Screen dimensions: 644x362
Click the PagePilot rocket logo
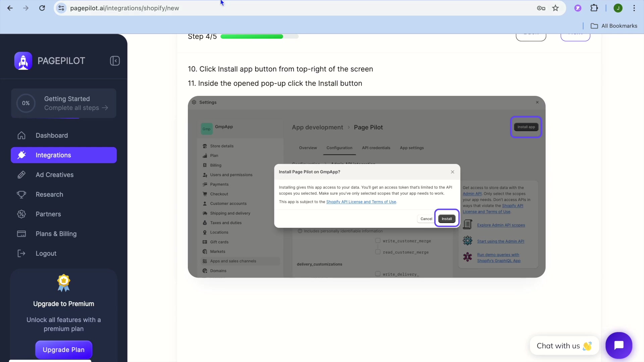pos(23,61)
